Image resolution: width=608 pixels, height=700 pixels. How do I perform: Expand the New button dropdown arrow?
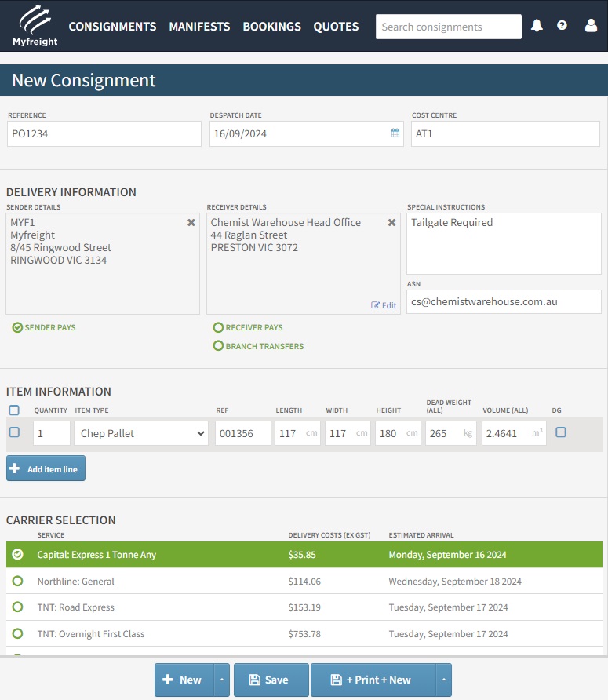[x=222, y=680]
